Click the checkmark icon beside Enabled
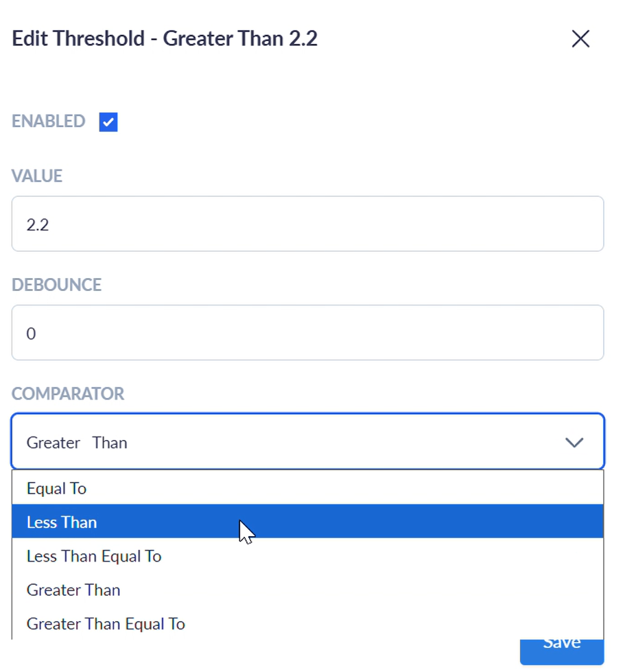The image size is (625, 672). pyautogui.click(x=108, y=122)
